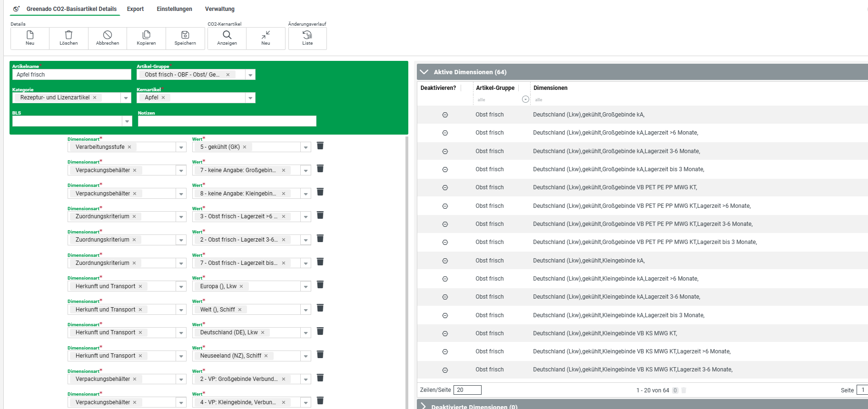Image resolution: width=868 pixels, height=409 pixels.
Task: Open Änderungsverlauf Liste
Action: (x=307, y=38)
